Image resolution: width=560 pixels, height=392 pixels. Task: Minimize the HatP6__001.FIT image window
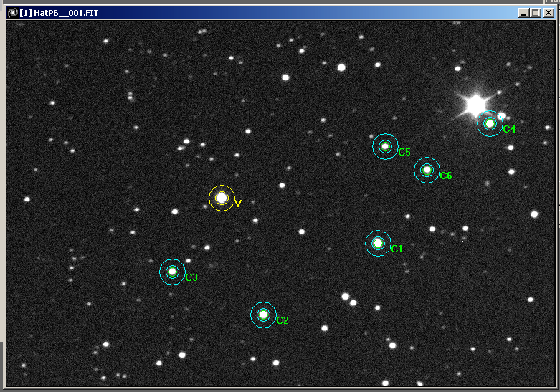click(523, 13)
